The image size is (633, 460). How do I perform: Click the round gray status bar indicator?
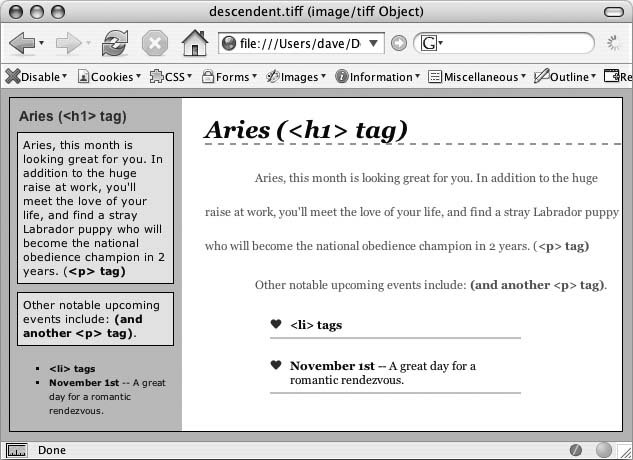604,450
